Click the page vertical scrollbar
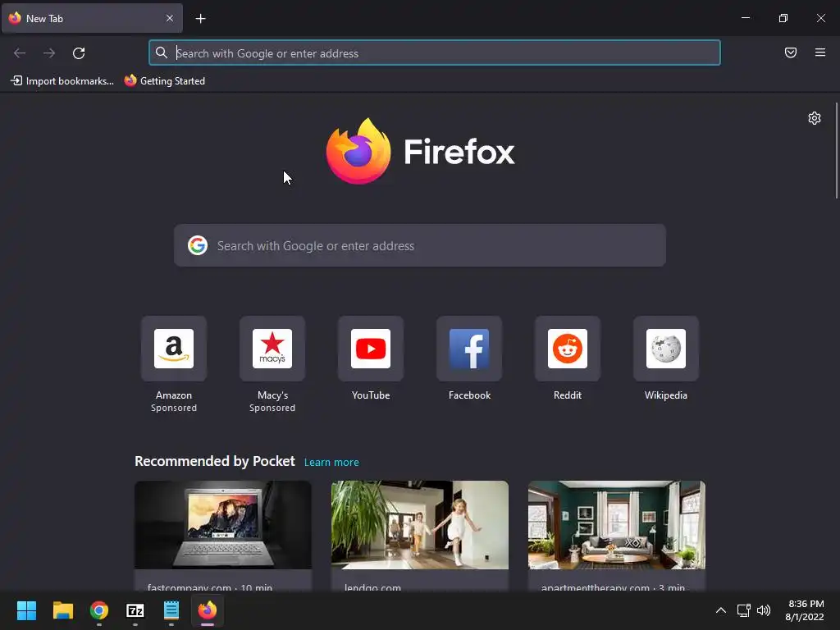The width and height of the screenshot is (840, 630). [x=837, y=151]
